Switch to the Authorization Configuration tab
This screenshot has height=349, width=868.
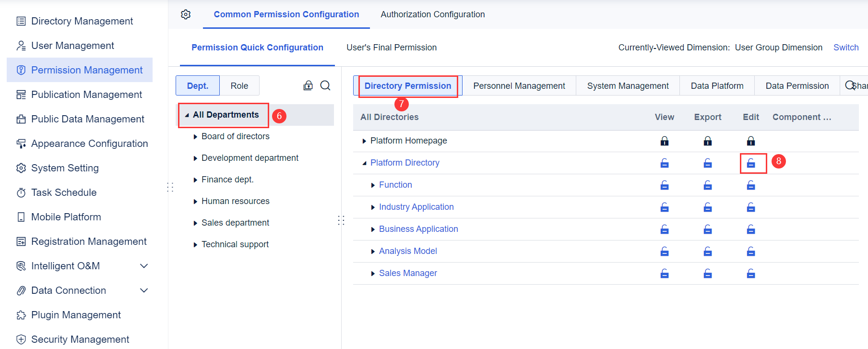tap(432, 14)
